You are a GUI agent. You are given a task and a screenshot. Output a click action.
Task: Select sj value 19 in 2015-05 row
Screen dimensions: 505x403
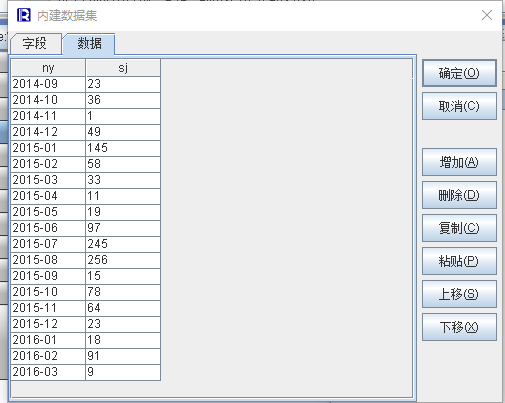[x=123, y=212]
